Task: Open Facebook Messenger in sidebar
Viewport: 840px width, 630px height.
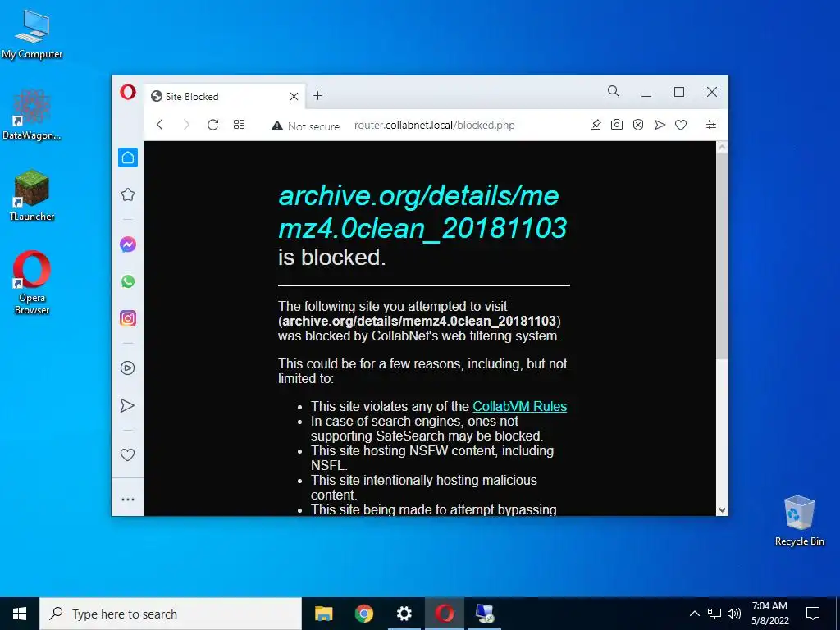Action: pos(127,244)
